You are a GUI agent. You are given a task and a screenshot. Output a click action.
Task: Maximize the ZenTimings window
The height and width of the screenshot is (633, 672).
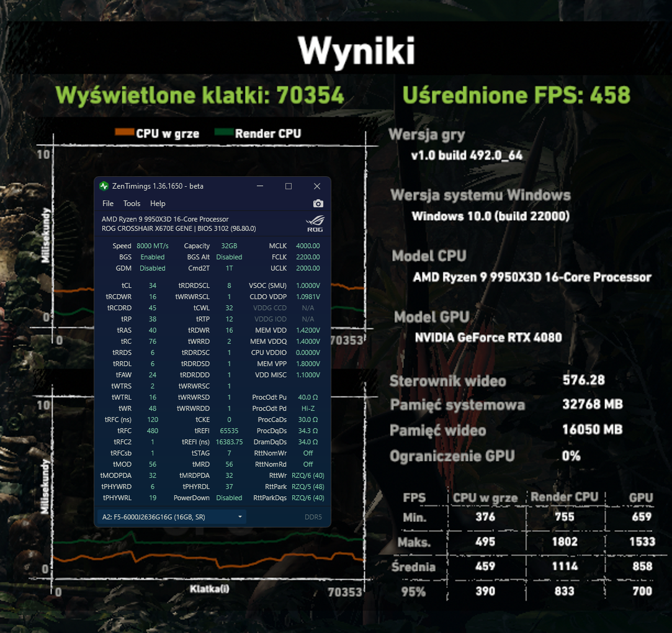tap(289, 186)
